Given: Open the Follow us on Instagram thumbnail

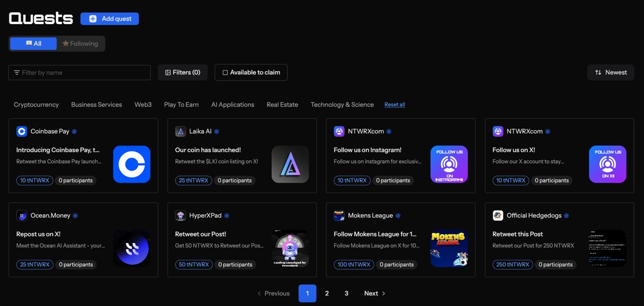Looking at the screenshot, I should pos(449,164).
